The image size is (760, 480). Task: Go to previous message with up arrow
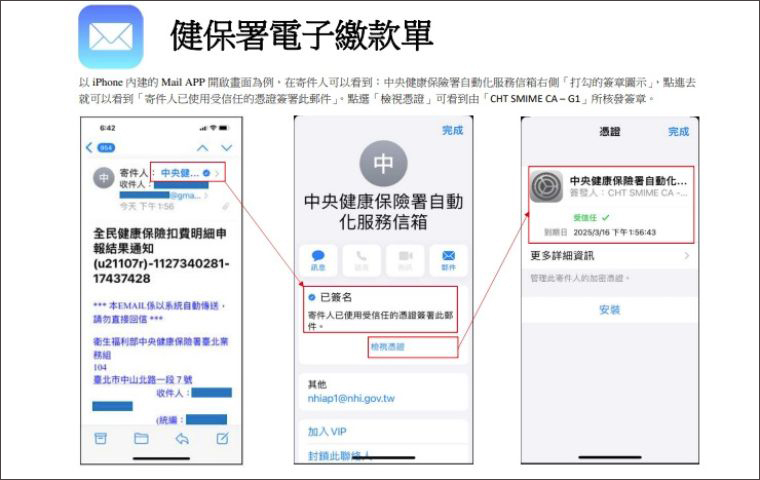coord(203,147)
